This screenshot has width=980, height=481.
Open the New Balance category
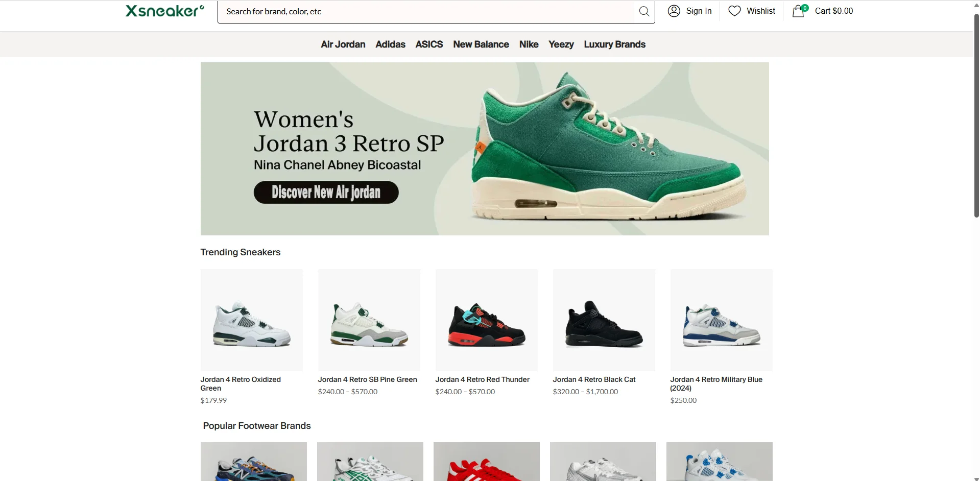pos(481,44)
